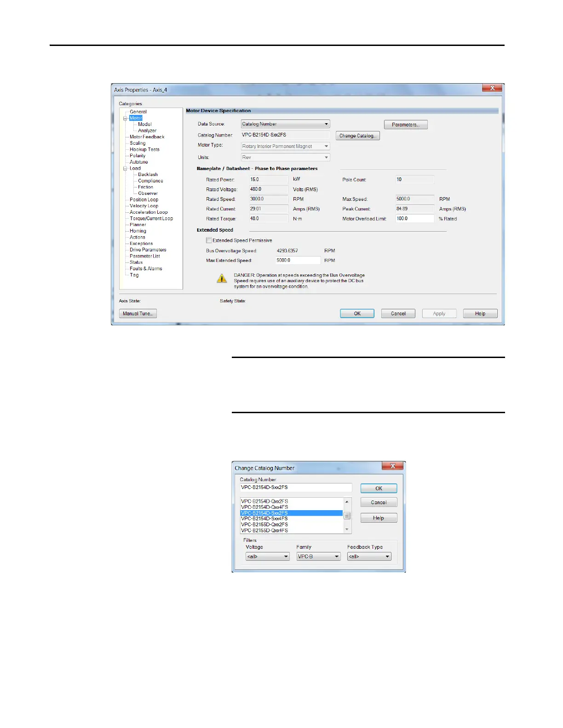Open Torque/Current Loop category
This screenshot has height=728, width=563.
pyautogui.click(x=151, y=218)
